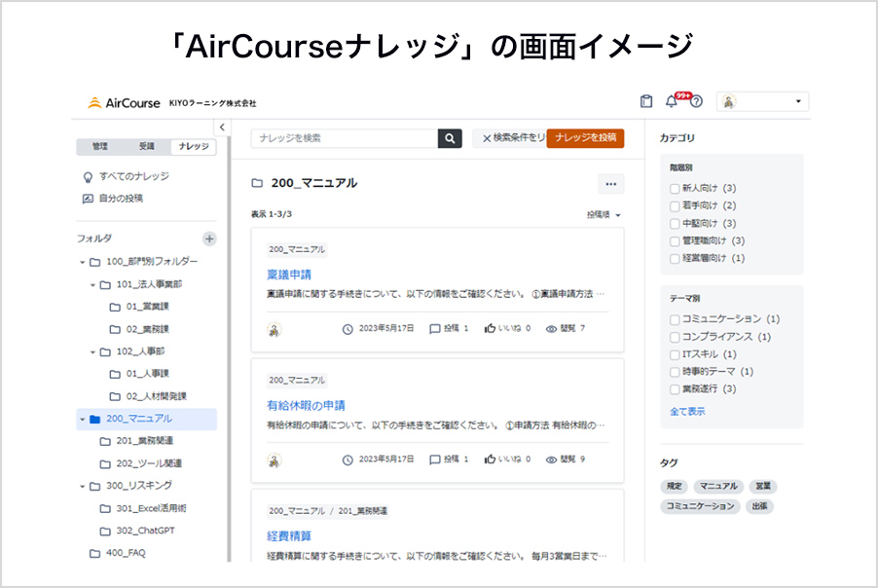The height and width of the screenshot is (588, 878).
Task: Open the 稟議申請 article link
Action: pyautogui.click(x=289, y=275)
